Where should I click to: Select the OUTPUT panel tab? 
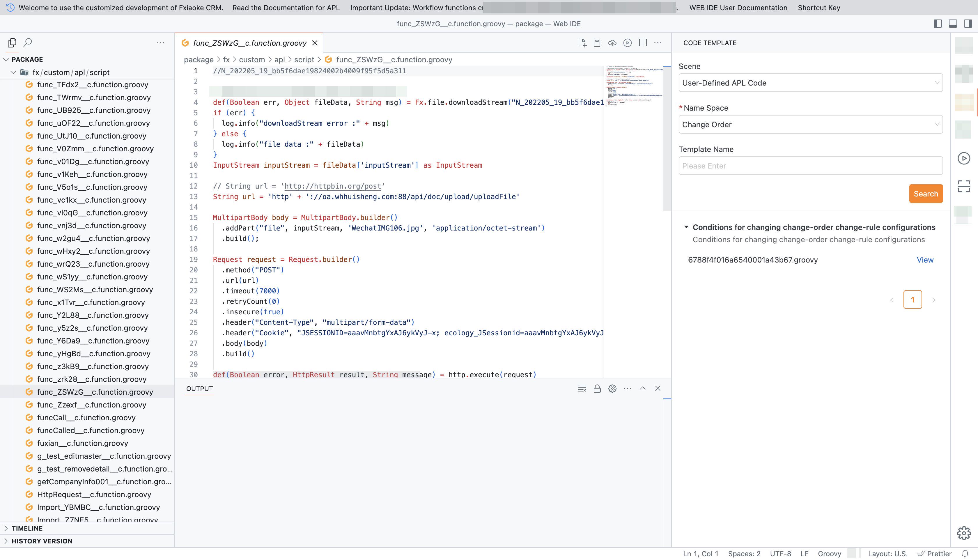(x=199, y=389)
